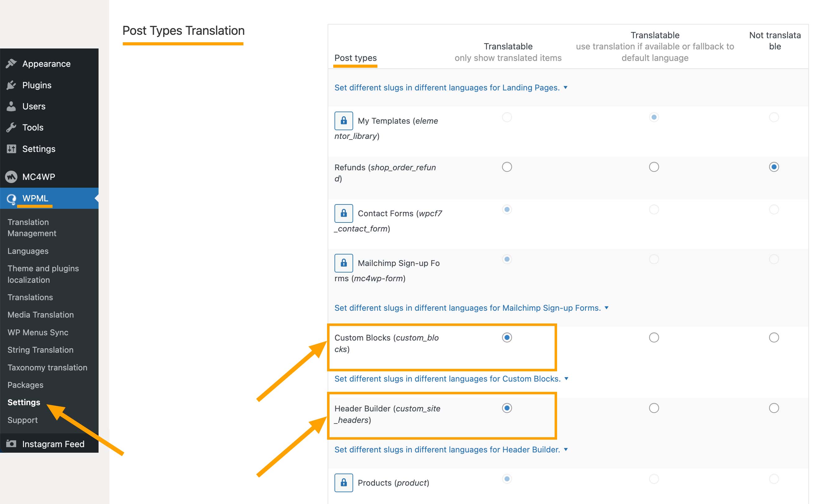The width and height of the screenshot is (826, 504).
Task: Click the lock icon beside Contact Forms
Action: click(344, 213)
